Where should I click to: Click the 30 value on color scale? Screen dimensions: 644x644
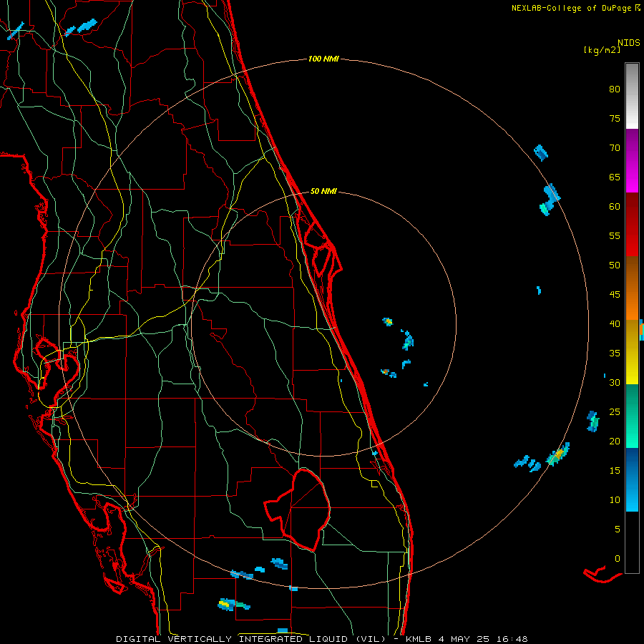[x=615, y=382]
